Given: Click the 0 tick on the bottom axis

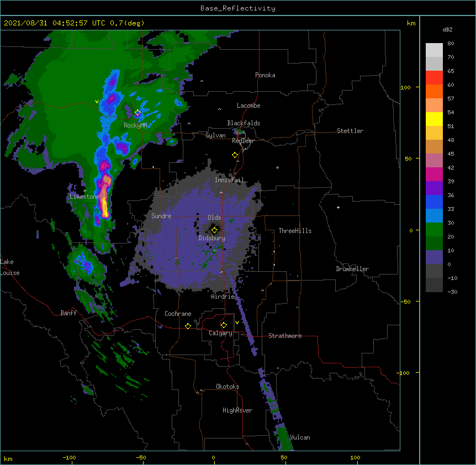Looking at the screenshot, I should click(x=213, y=457).
